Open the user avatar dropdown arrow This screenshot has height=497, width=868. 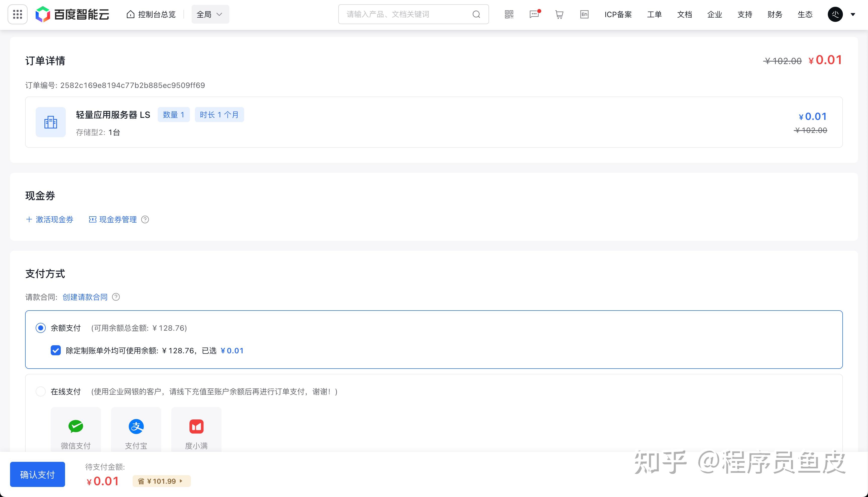pos(853,14)
